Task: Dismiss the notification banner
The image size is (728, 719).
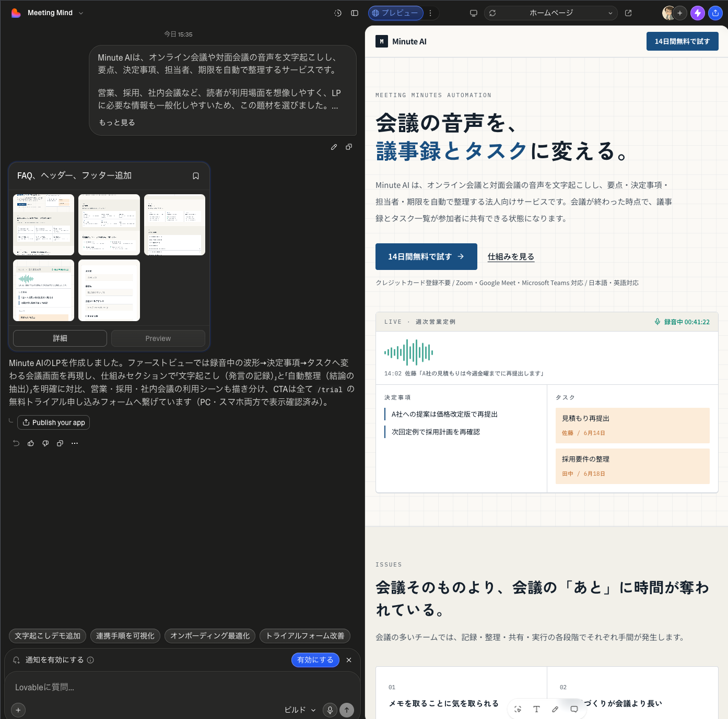Action: point(349,660)
